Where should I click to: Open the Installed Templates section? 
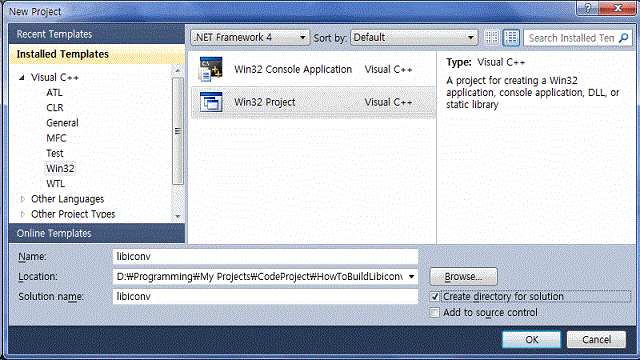[x=97, y=54]
